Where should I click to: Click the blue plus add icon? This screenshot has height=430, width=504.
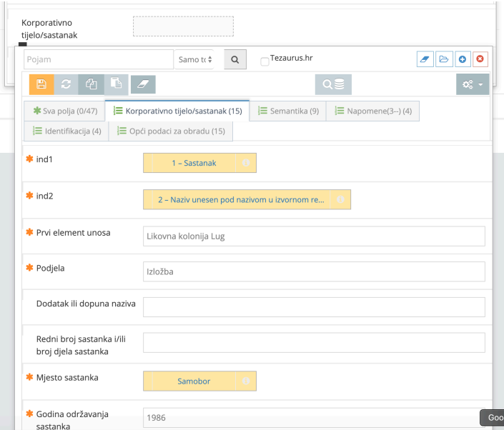click(463, 59)
